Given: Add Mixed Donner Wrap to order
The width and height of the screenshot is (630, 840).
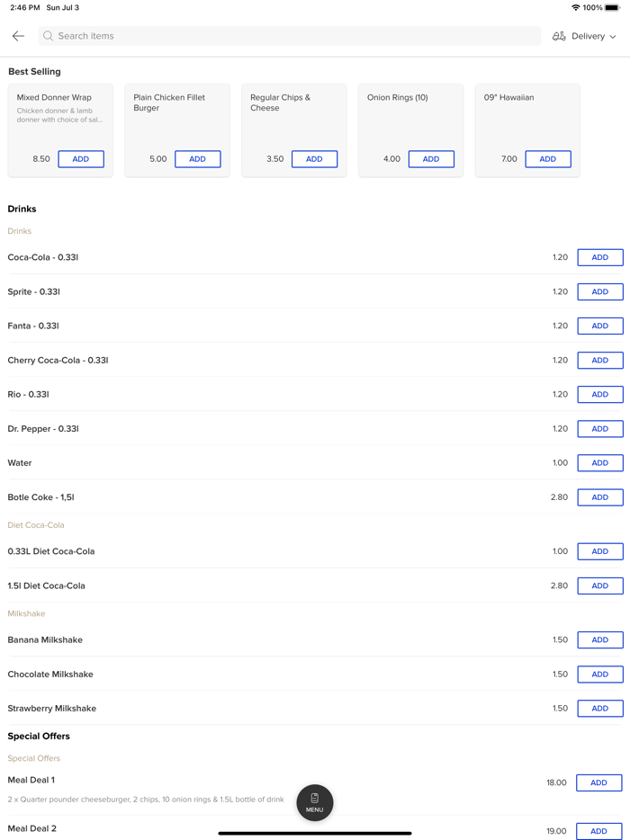Looking at the screenshot, I should point(81,159).
